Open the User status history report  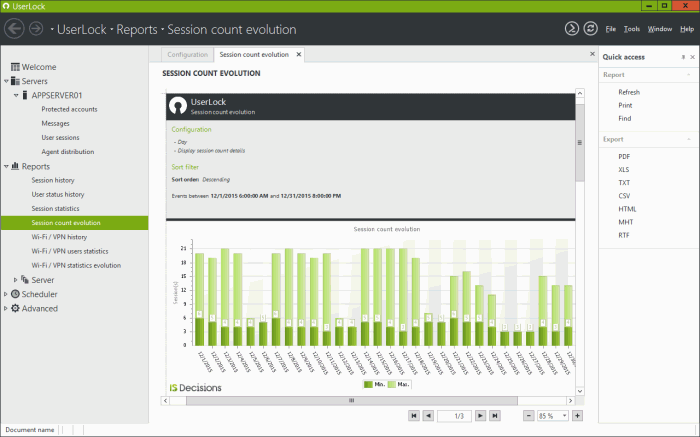click(58, 195)
